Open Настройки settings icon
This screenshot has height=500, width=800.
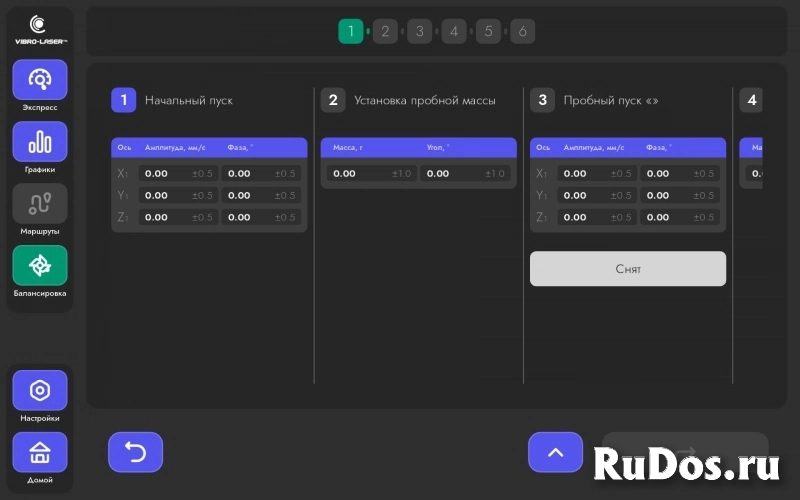pos(40,391)
